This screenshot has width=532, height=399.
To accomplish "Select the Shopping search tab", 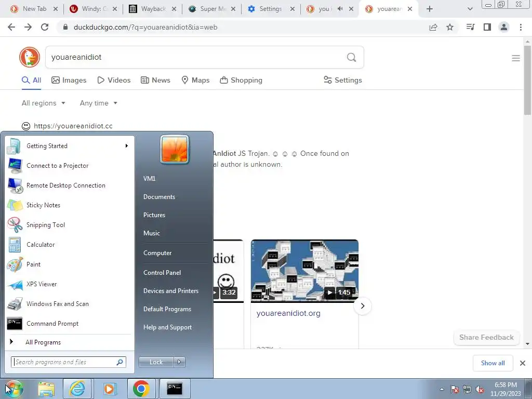I will 241,80.
